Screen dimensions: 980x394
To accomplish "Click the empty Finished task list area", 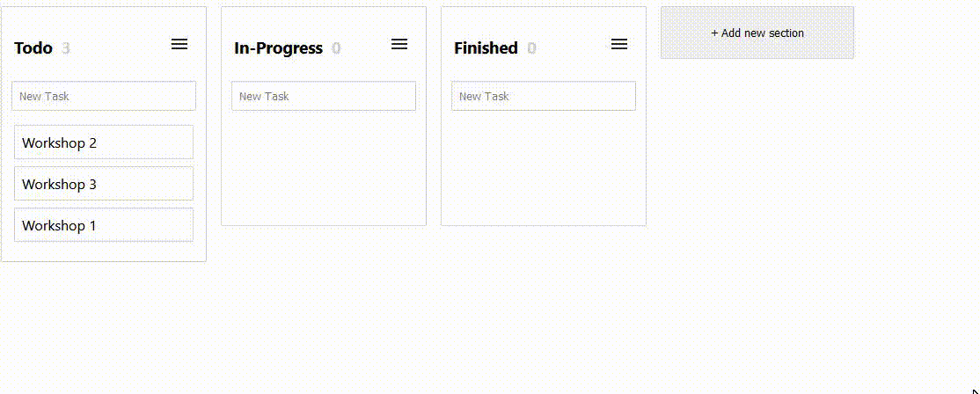I will 544,167.
